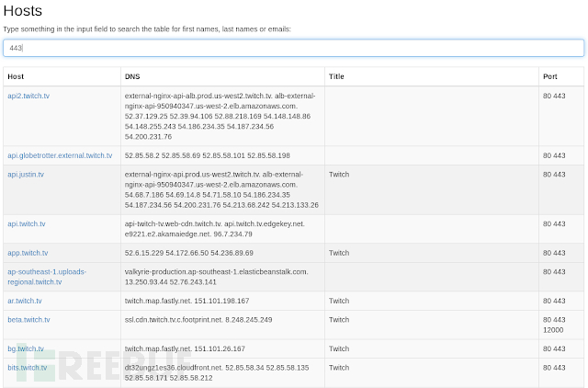Select DNS text 'twitch.map.fastly.net. 151.101.26.167'
The height and width of the screenshot is (388, 588).
click(x=185, y=348)
